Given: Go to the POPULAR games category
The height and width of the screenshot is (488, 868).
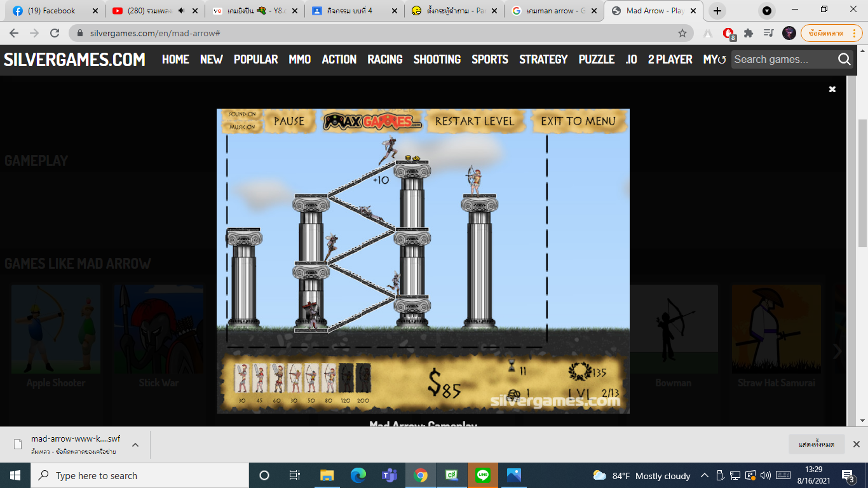Looking at the screenshot, I should pos(256,59).
